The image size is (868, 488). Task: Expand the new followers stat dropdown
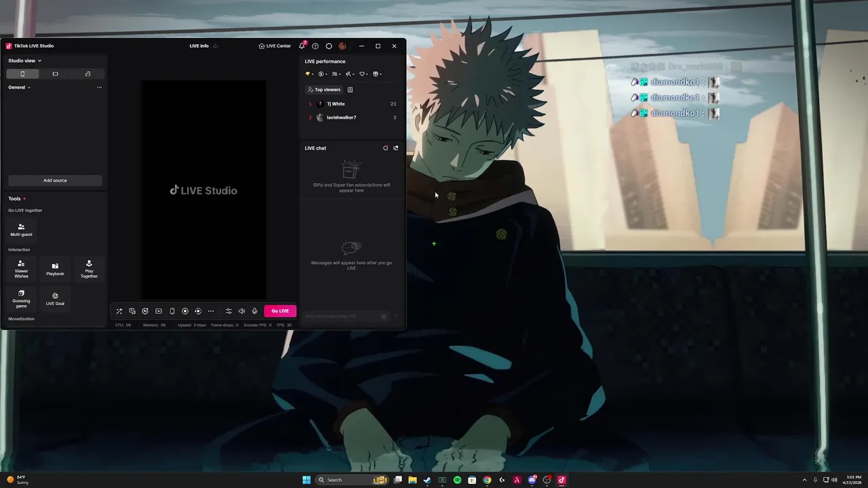pyautogui.click(x=350, y=74)
